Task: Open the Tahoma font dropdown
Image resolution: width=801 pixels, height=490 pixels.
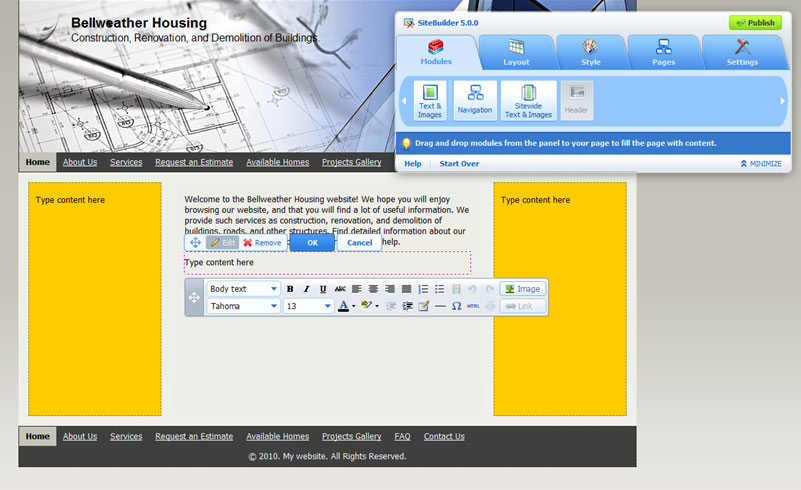Action: 243,306
